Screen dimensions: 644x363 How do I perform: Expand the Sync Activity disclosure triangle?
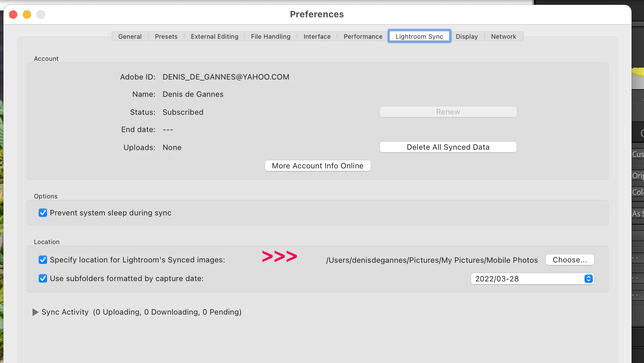coord(35,312)
